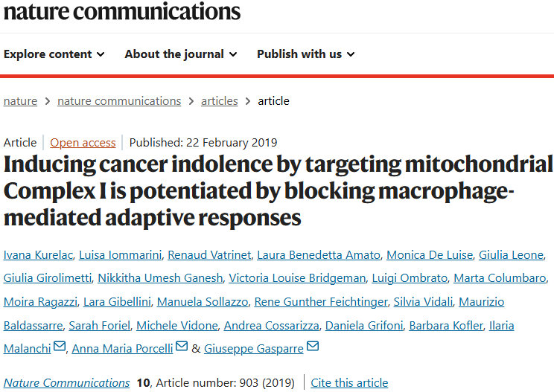554x392 pixels.
Task: Click the Nature Communications logo
Action: pyautogui.click(x=121, y=11)
